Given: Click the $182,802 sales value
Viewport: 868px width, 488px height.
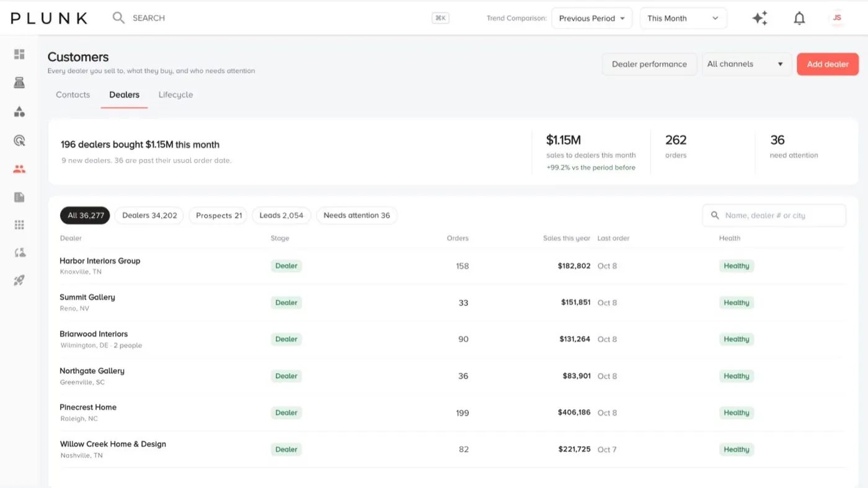Looking at the screenshot, I should (x=574, y=266).
